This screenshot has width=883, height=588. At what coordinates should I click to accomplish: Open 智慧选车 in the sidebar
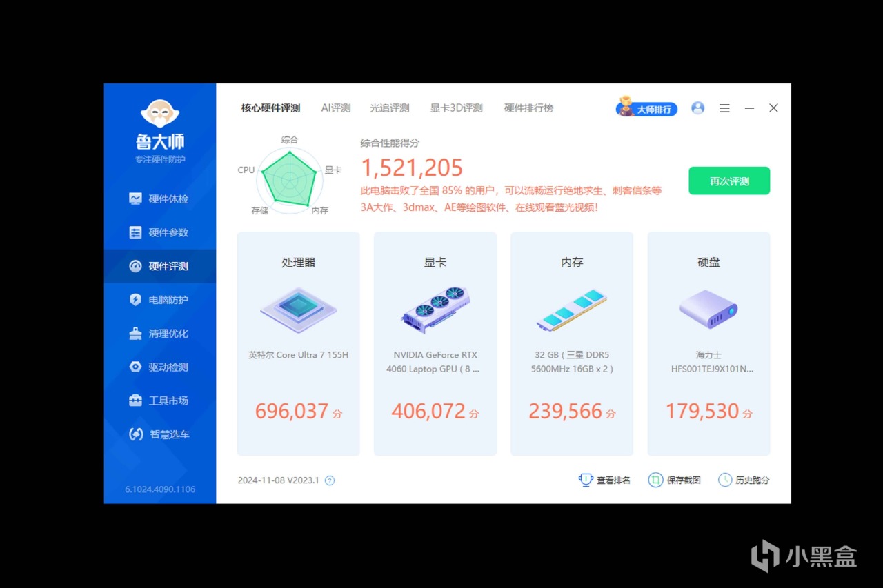159,434
